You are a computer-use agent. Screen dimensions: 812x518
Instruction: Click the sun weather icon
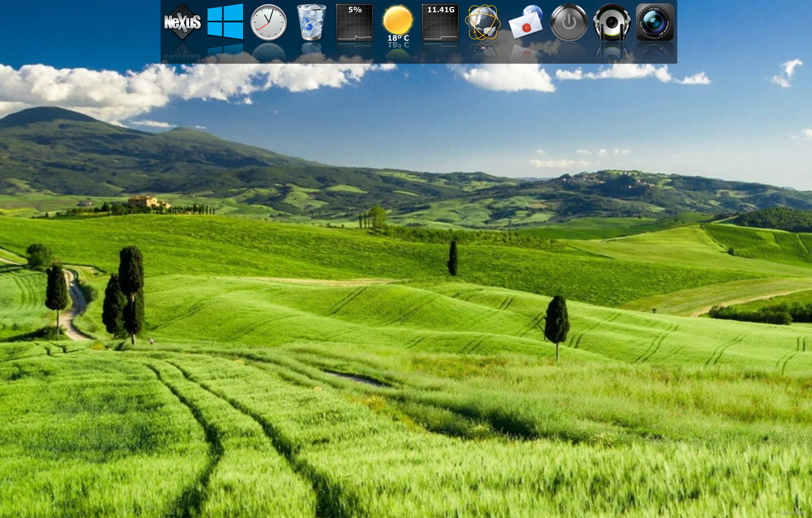pyautogui.click(x=397, y=20)
